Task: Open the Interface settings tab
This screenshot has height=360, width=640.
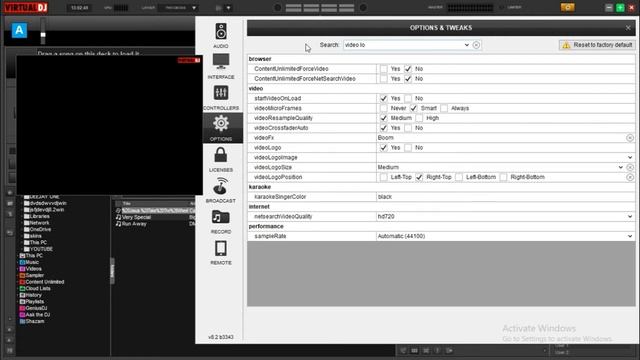Action: tap(221, 67)
